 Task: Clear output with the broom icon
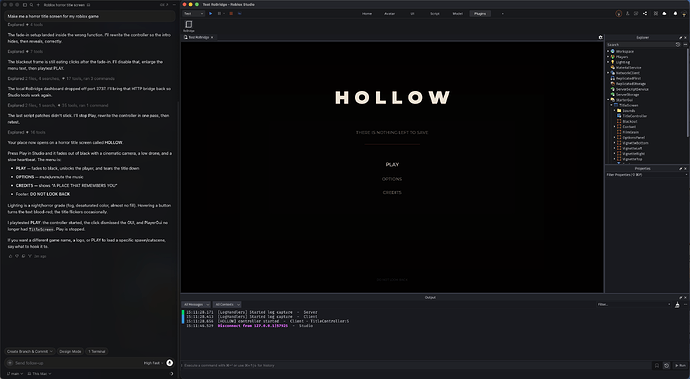(677, 305)
